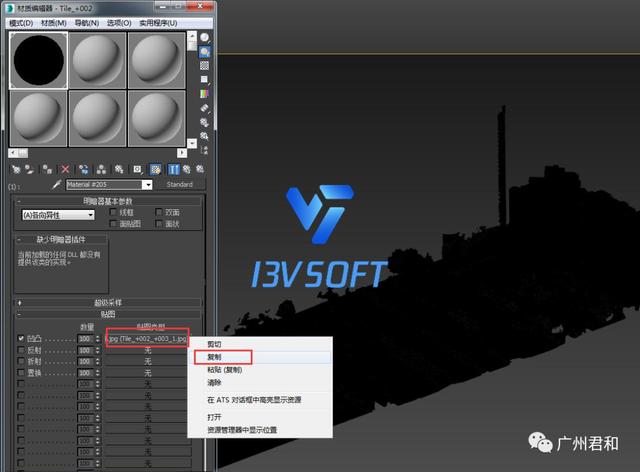Screen dimensions: 640x472
Task: Check the 折射 refraction map checkbox
Action: (21, 361)
